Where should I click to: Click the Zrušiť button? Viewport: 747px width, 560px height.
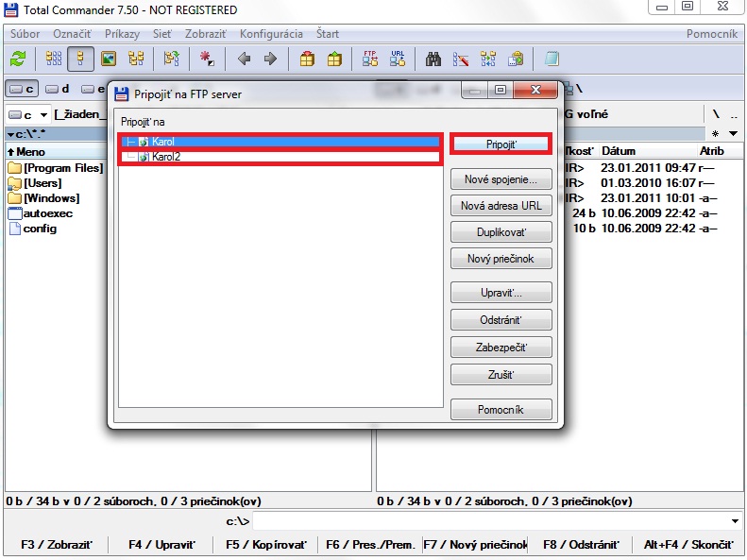point(501,375)
